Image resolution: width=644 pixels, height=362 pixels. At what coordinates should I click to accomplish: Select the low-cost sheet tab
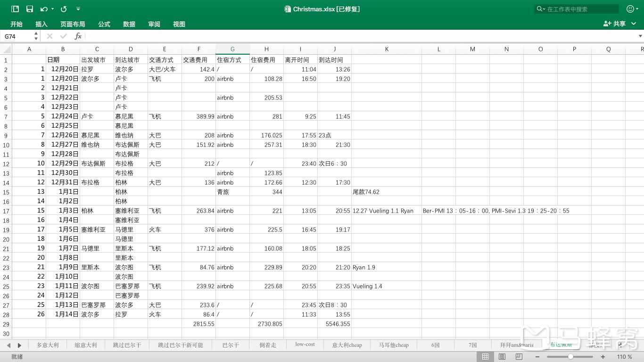pos(305,345)
